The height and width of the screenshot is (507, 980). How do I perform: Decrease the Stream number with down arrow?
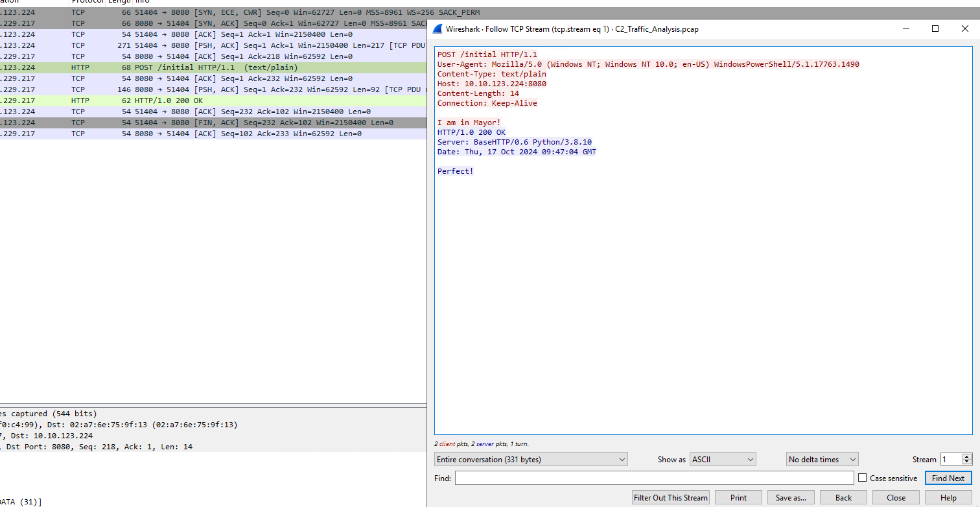pyautogui.click(x=967, y=462)
